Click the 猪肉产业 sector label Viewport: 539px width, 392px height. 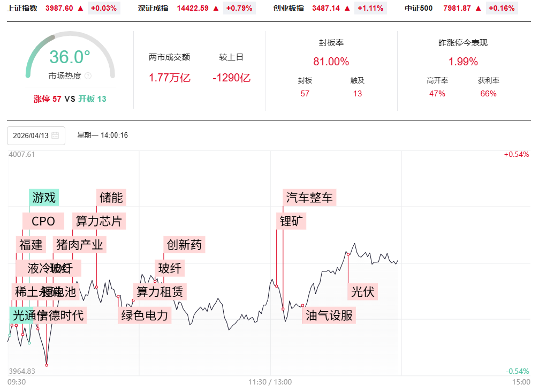[80, 245]
